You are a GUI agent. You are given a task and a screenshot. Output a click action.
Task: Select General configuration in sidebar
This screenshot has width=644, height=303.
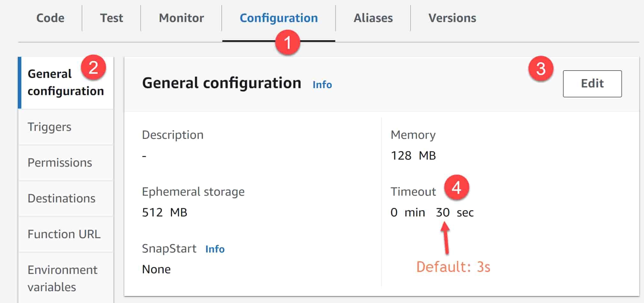(x=65, y=82)
